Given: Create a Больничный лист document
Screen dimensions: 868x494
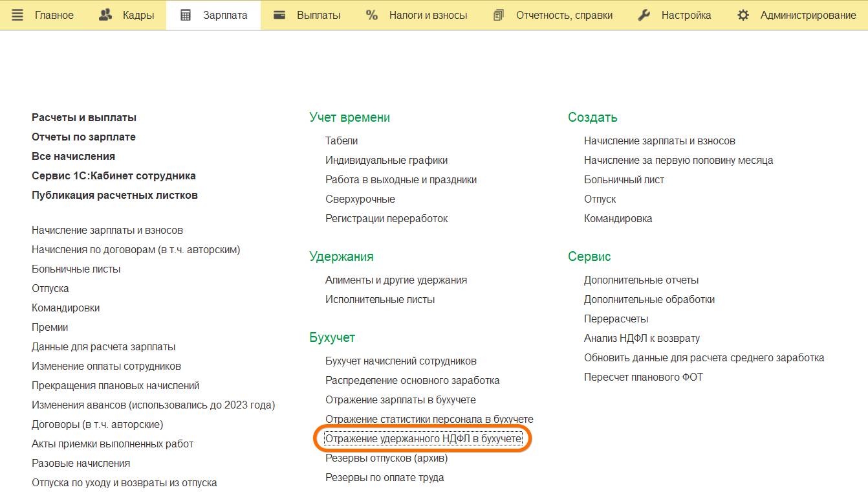Looking at the screenshot, I should coord(624,180).
